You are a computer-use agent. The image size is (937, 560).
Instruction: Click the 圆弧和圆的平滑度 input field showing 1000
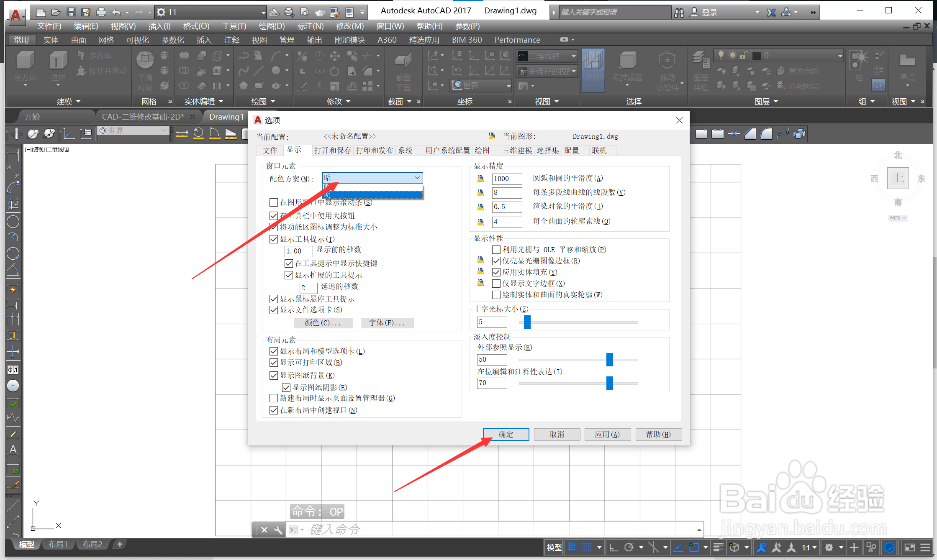pyautogui.click(x=507, y=179)
